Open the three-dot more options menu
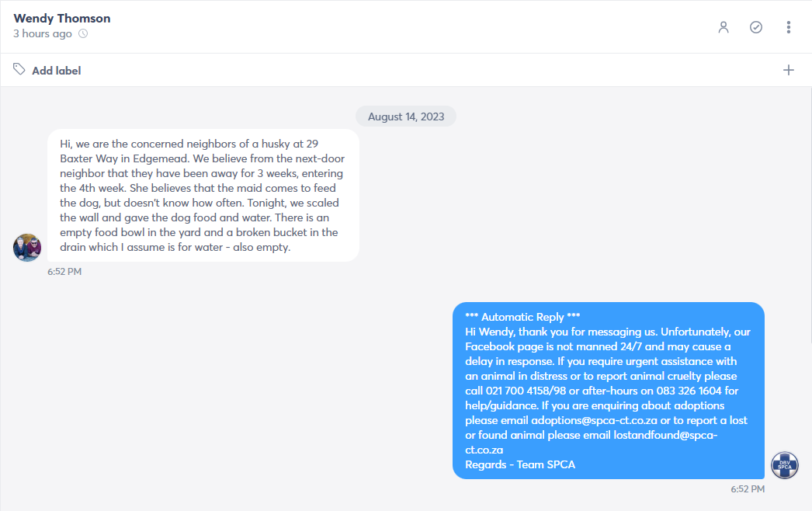Image resolution: width=812 pixels, height=511 pixels. pyautogui.click(x=788, y=27)
